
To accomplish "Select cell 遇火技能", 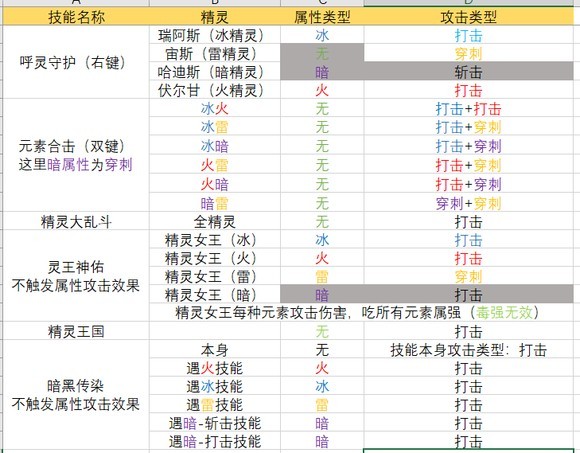I will click(x=215, y=368).
